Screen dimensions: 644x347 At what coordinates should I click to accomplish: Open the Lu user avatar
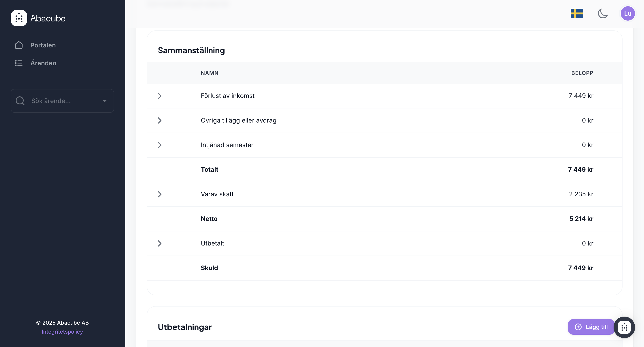coord(627,13)
